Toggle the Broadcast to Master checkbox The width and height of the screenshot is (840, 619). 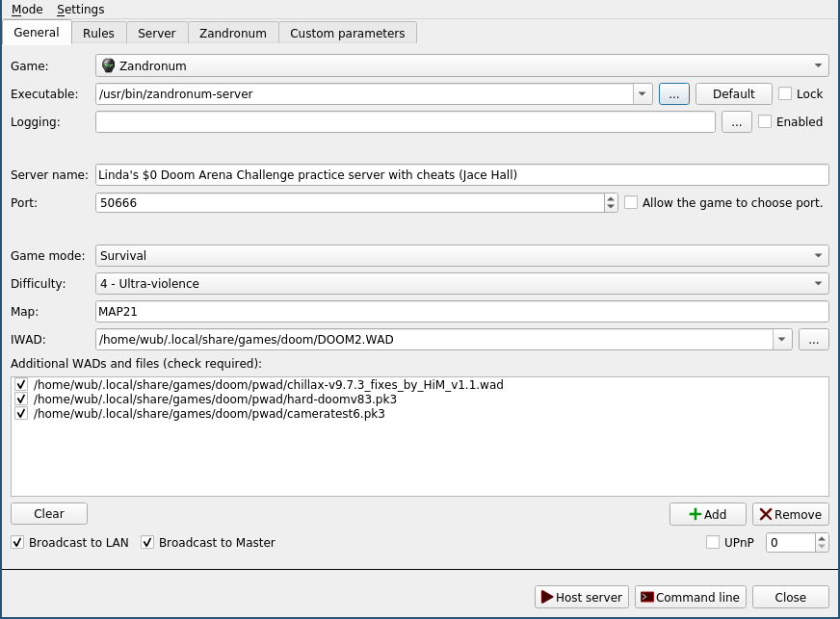(147, 542)
